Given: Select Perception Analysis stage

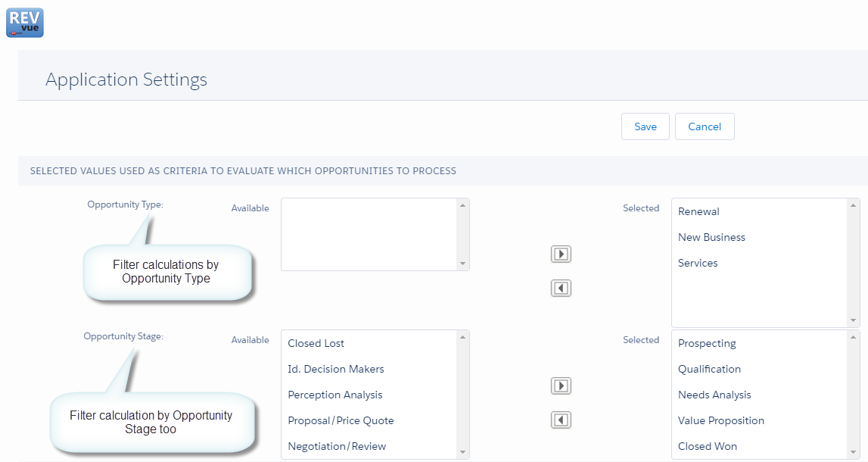Looking at the screenshot, I should [x=335, y=395].
